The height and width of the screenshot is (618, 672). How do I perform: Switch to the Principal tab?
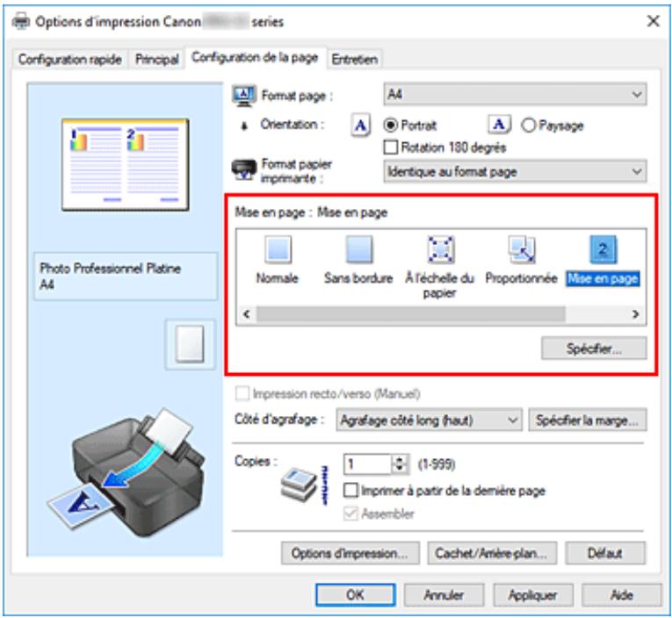point(157,59)
